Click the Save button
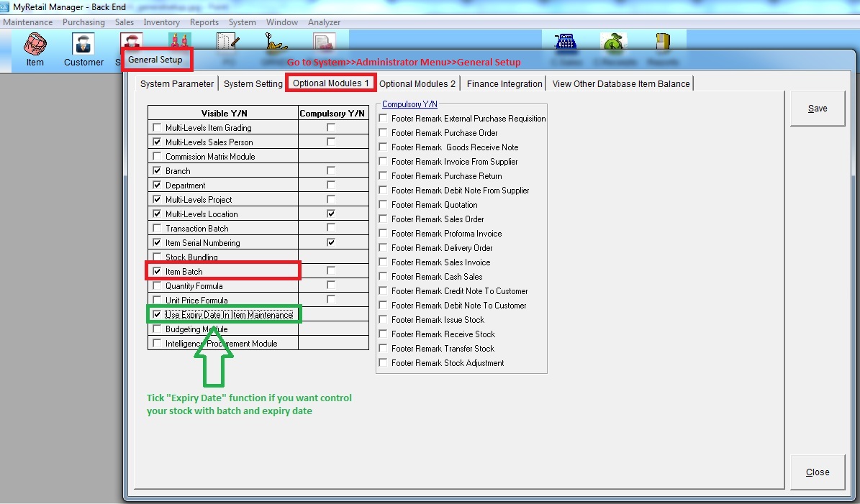 tap(817, 109)
